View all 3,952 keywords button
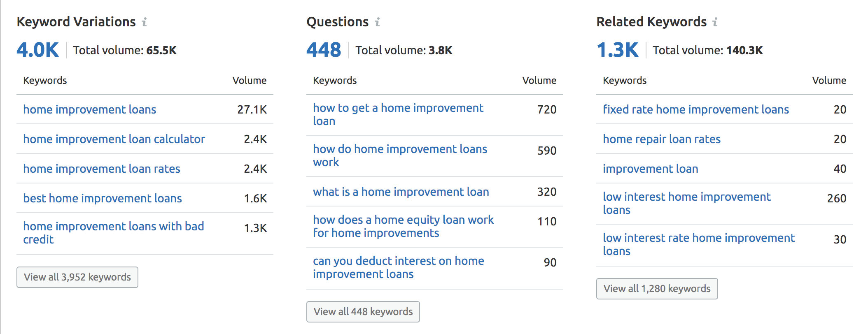The image size is (868, 334). coord(77,277)
